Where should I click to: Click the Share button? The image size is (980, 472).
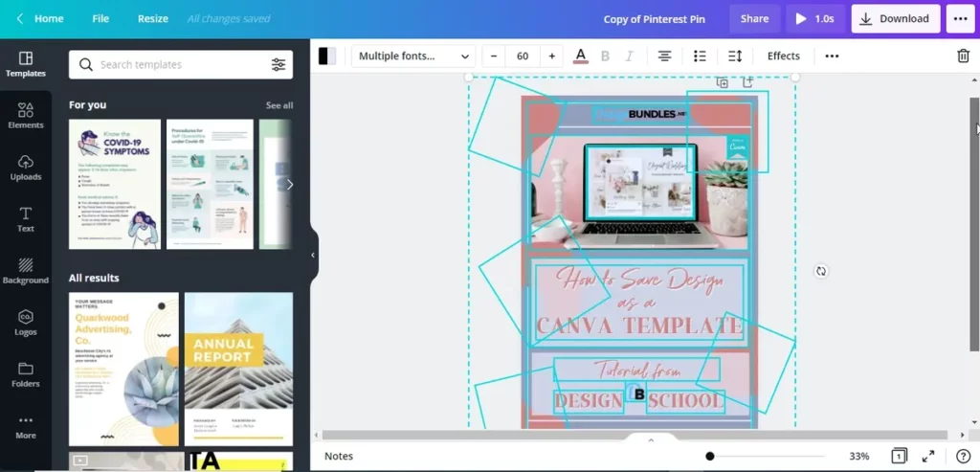pos(754,19)
